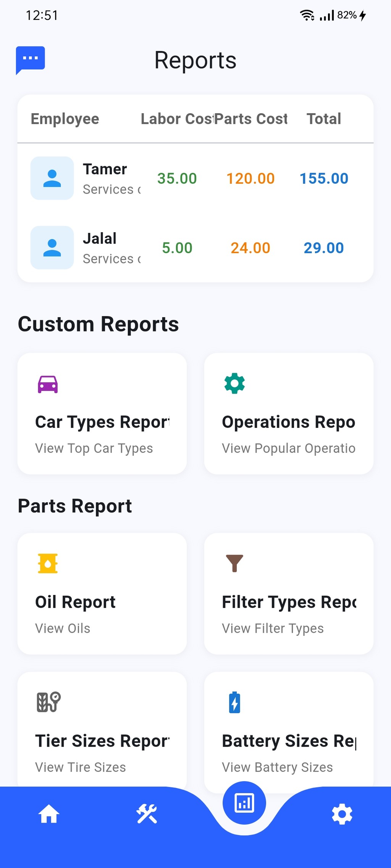The height and width of the screenshot is (868, 391).
Task: Tap the Wi-Fi status icon
Action: click(307, 15)
